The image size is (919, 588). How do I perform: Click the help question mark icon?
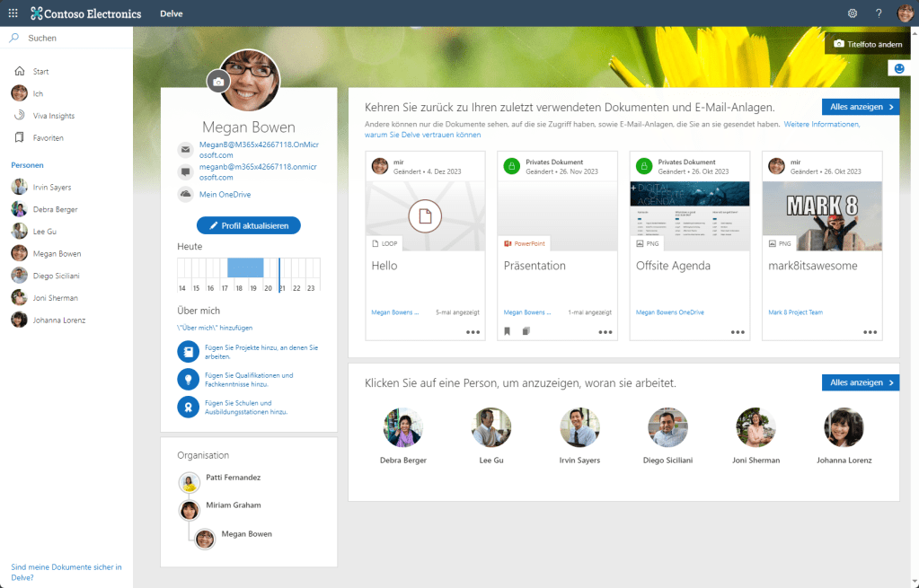(x=879, y=13)
